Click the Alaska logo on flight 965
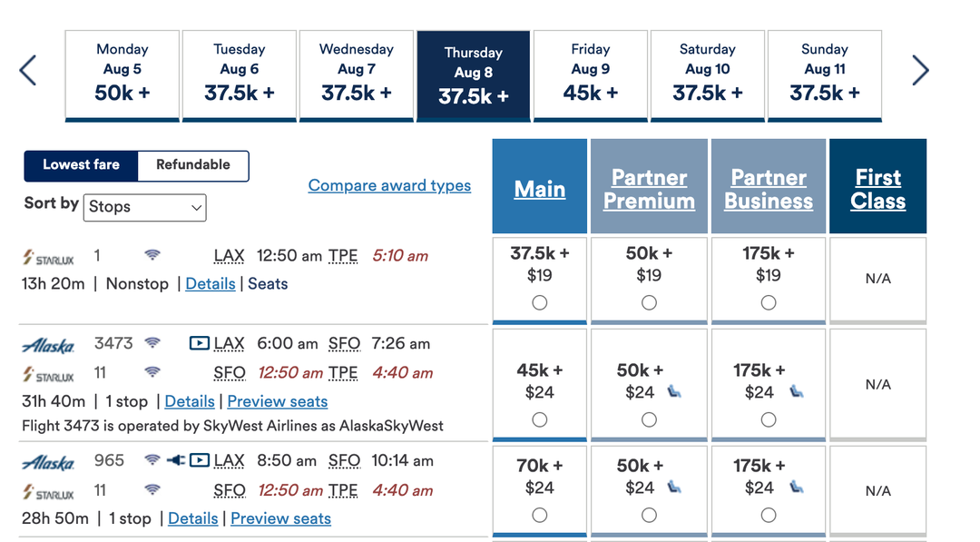 coord(47,460)
